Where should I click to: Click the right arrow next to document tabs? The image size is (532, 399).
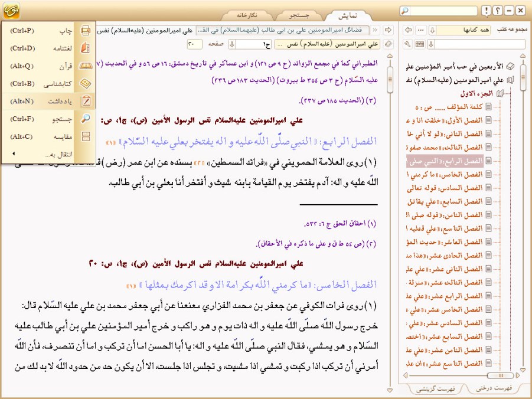point(388,30)
